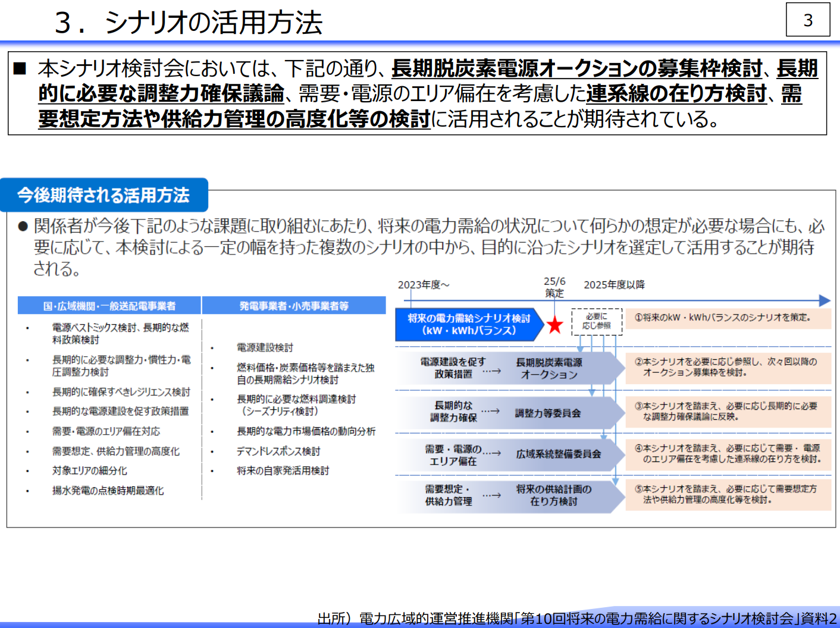Select the bullet 長期的に確保すべきレジリエンス検討
Screen dimensions: 840x628
click(x=121, y=392)
